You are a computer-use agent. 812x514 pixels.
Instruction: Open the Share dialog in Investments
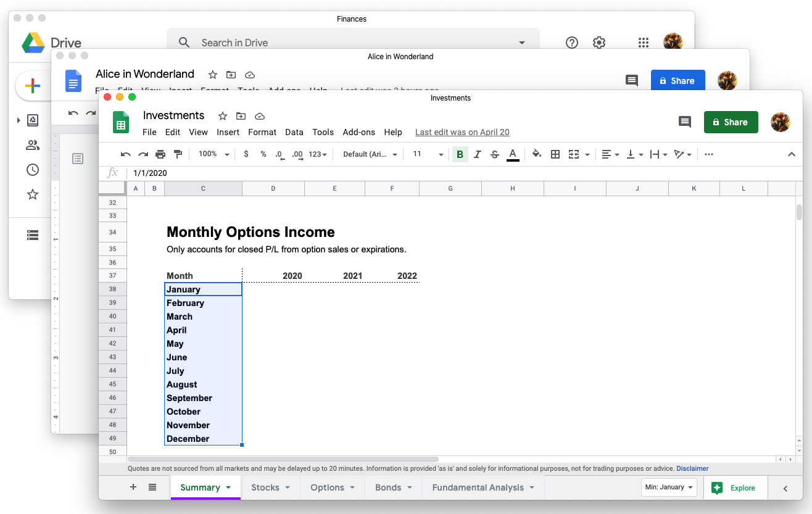coord(731,122)
